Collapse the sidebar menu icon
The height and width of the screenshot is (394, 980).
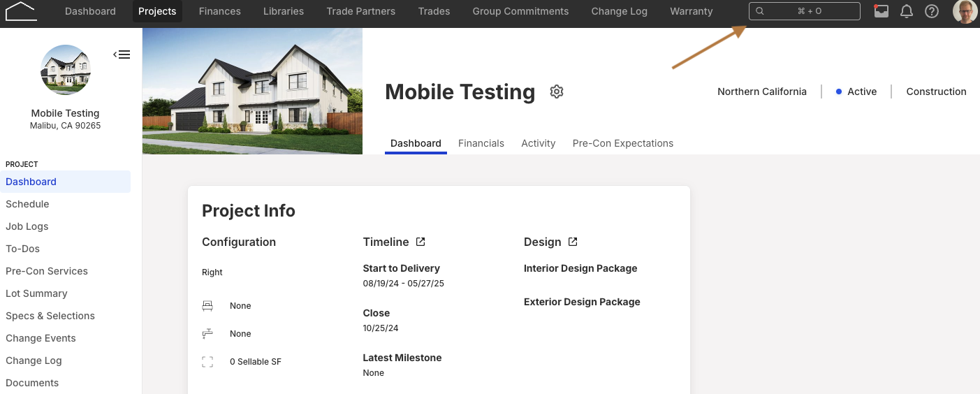click(x=122, y=54)
